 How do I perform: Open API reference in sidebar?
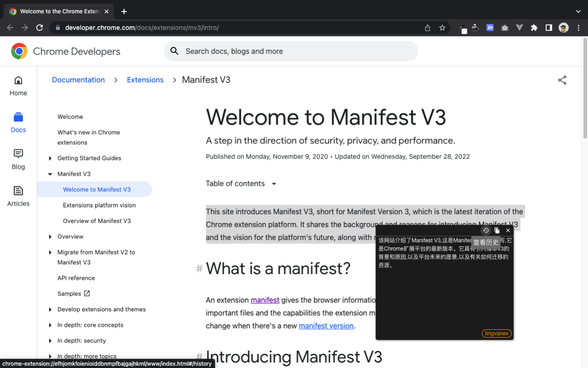pos(76,278)
